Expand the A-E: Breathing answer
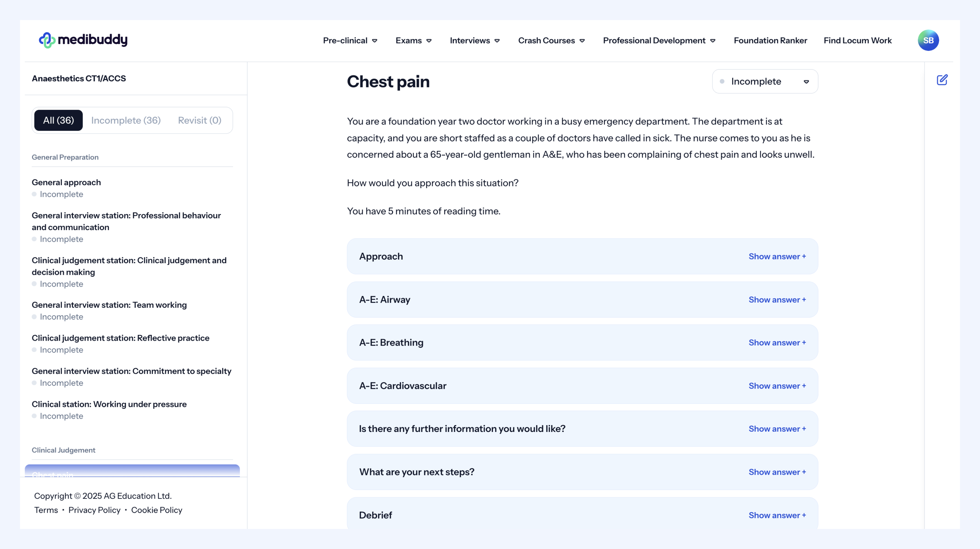The image size is (980, 549). [777, 343]
